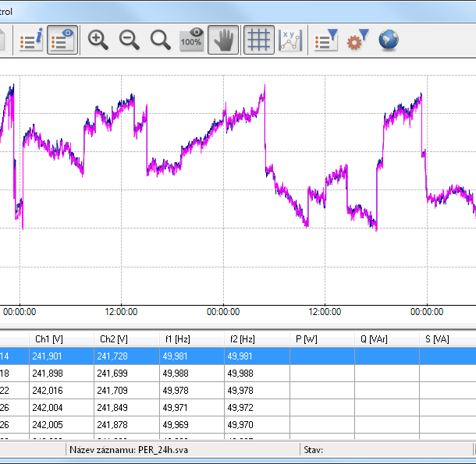Select the zoom out magnifier
476x464 pixels.
tap(129, 40)
